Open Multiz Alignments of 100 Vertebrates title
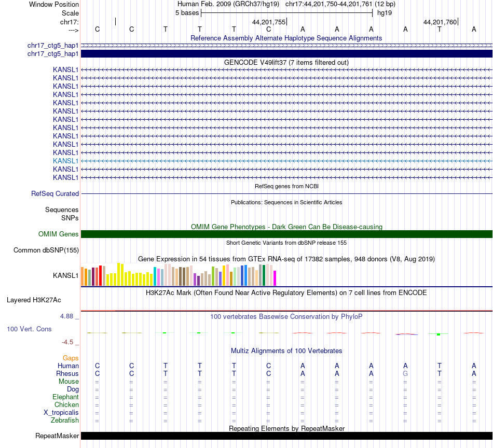The image size is (493, 448). (286, 351)
